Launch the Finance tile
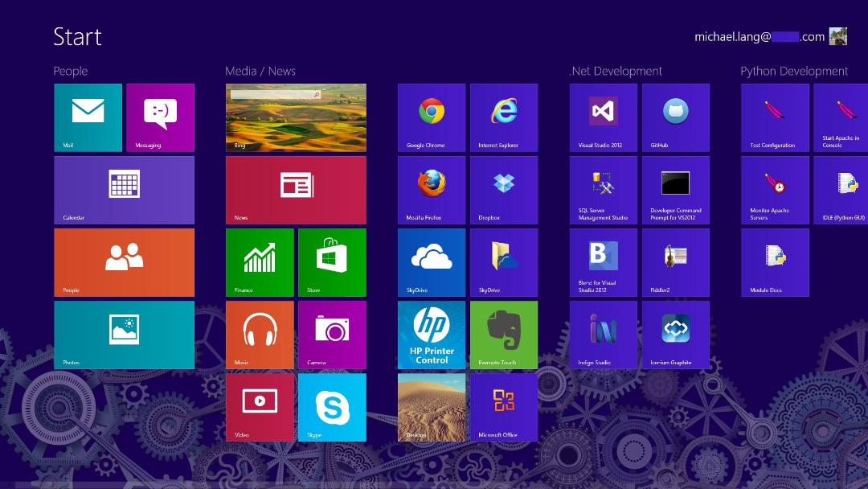Viewport: 868px width, 489px height. pos(260,262)
